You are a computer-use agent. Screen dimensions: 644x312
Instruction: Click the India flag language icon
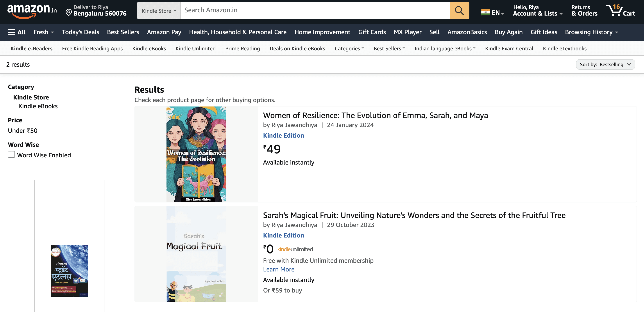pyautogui.click(x=485, y=12)
